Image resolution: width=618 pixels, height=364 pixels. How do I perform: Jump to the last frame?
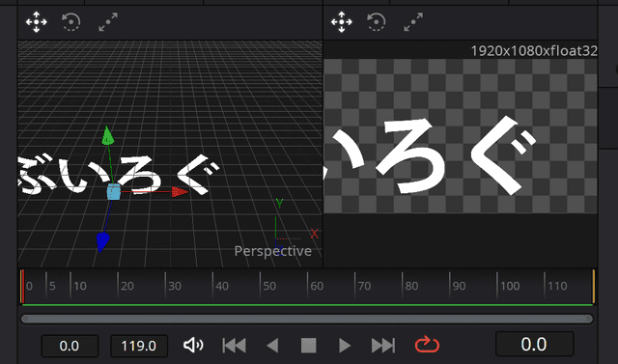pos(383,346)
